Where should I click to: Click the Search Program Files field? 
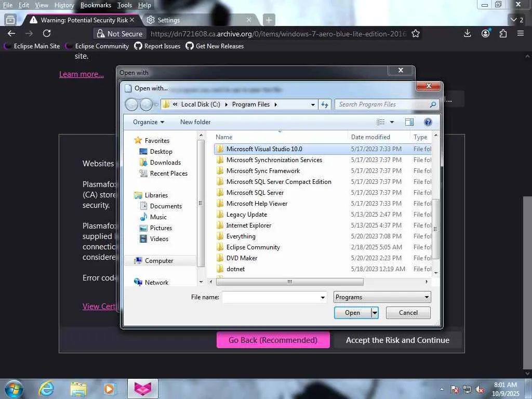(x=387, y=104)
